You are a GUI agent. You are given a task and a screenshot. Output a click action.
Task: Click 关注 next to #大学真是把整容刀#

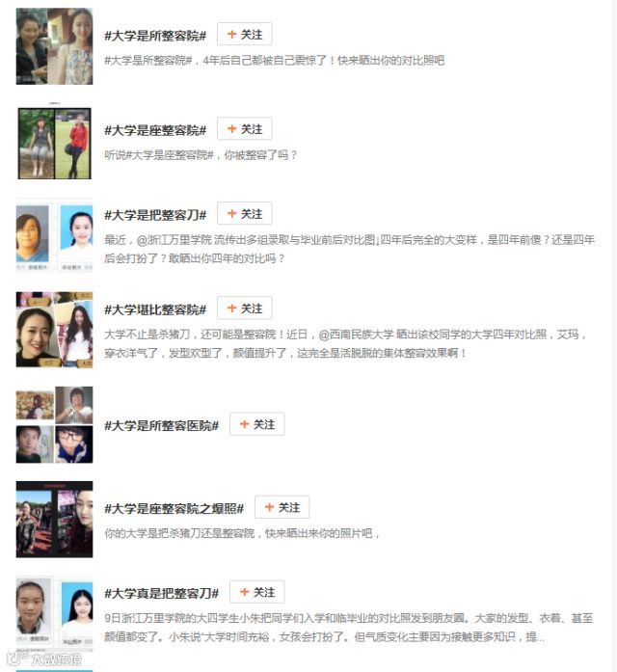click(x=257, y=592)
